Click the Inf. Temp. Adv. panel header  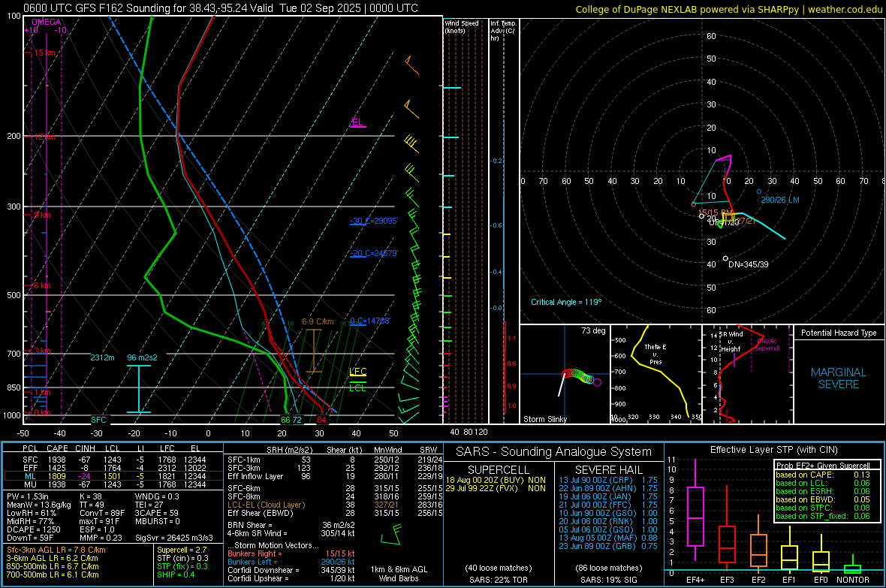tap(503, 31)
